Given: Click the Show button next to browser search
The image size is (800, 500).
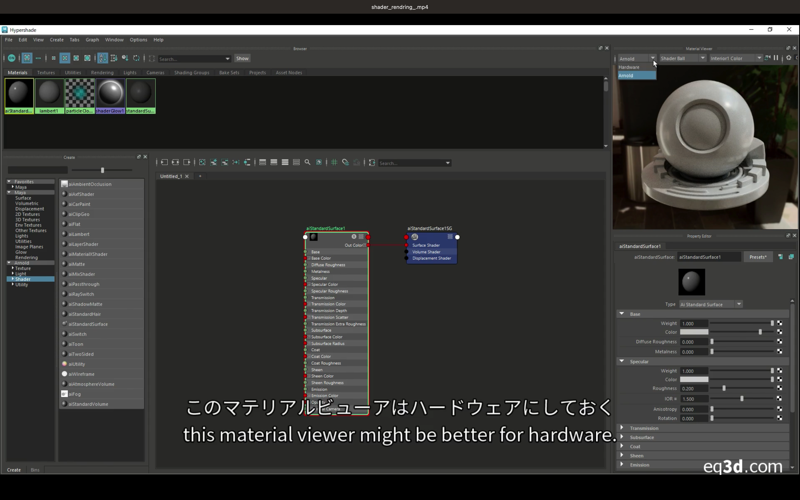Looking at the screenshot, I should point(242,59).
